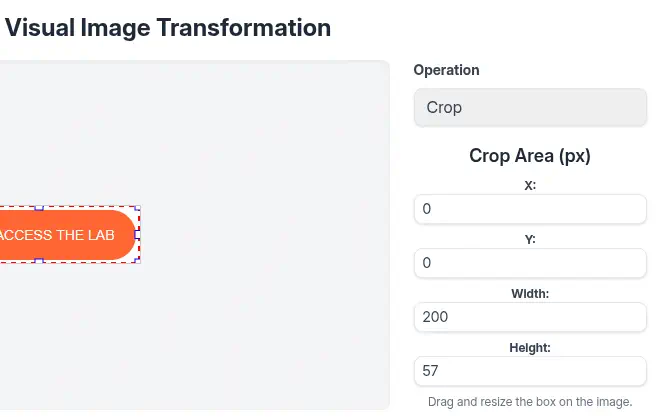Click the Height input showing 57
Screen dimensions: 656x417
pyautogui.click(x=530, y=371)
